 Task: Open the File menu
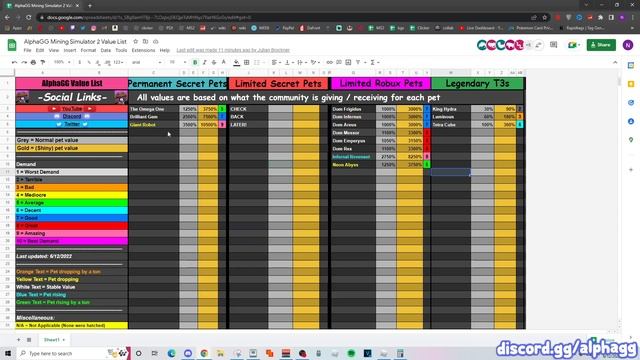pyautogui.click(x=27, y=50)
